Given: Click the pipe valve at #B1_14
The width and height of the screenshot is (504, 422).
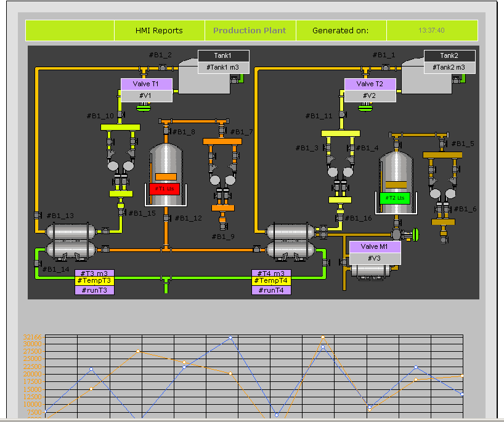Looking at the screenshot, I should pos(37,263).
